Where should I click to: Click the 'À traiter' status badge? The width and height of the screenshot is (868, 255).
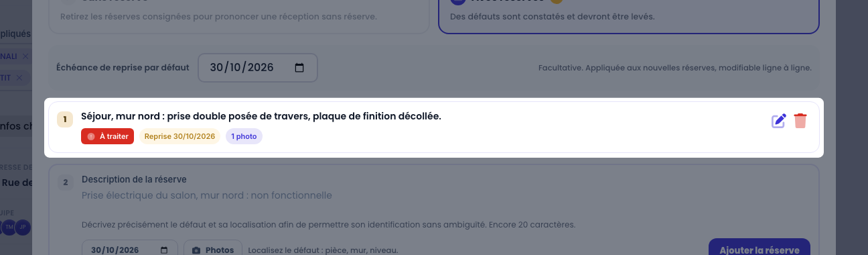pos(108,136)
